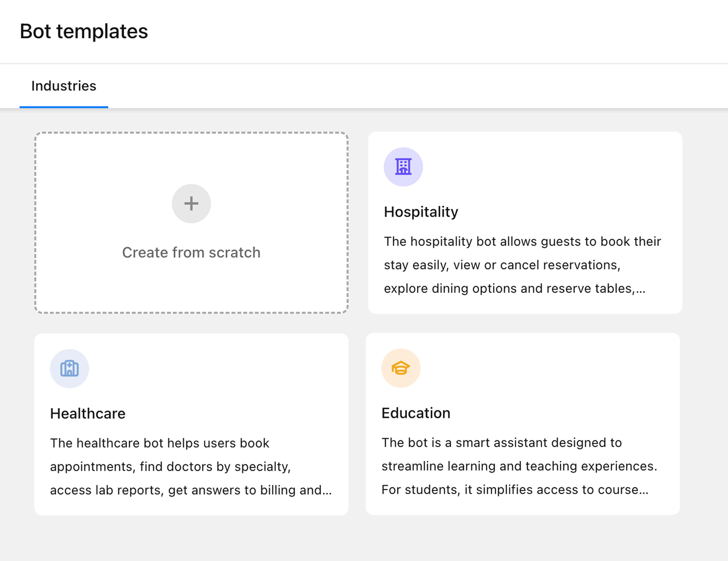Click the Hospitality bot description text

coord(522,241)
